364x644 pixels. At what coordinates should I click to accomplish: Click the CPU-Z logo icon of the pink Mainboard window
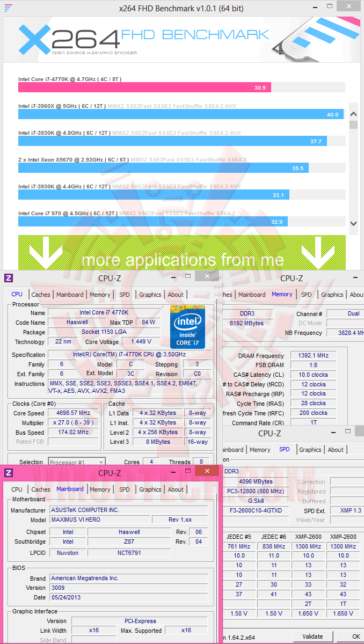point(8,473)
